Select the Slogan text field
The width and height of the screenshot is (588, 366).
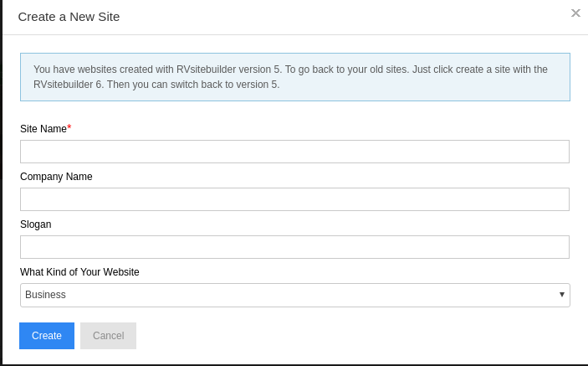coord(294,247)
